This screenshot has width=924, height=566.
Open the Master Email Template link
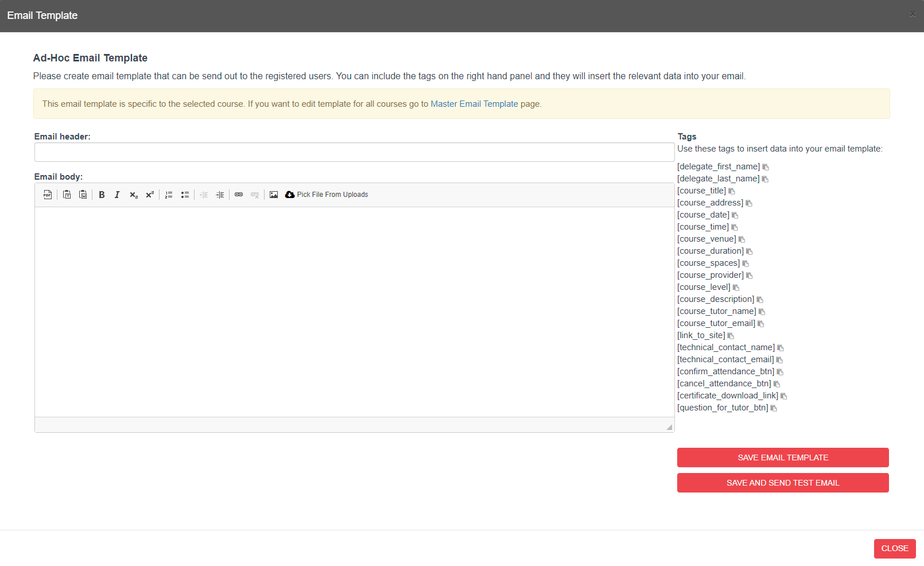tap(474, 104)
